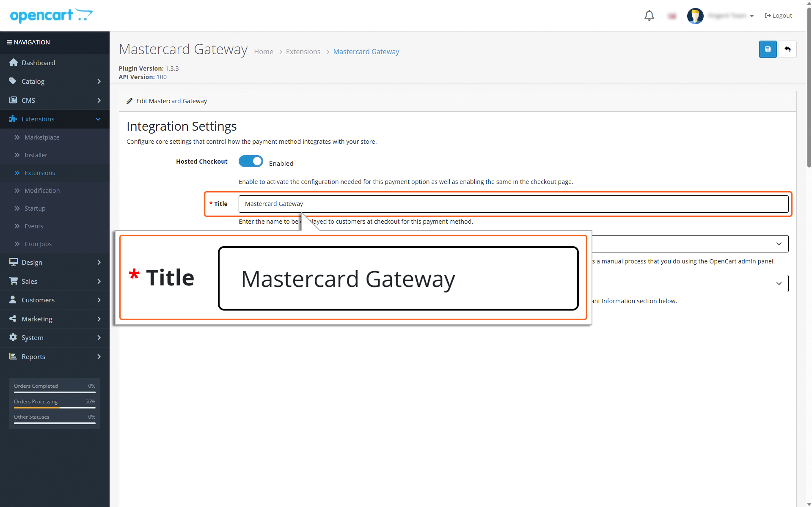This screenshot has width=812, height=507.
Task: Open the Marketplace submenu item
Action: point(42,137)
